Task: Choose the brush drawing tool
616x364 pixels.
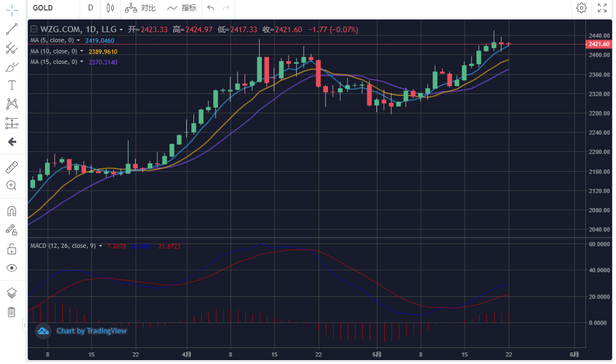Action: 12,67
